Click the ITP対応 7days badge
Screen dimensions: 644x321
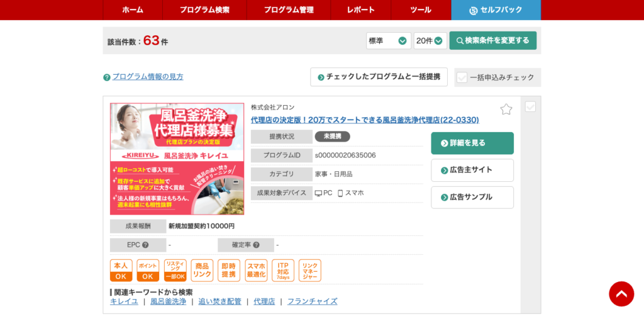pos(283,271)
